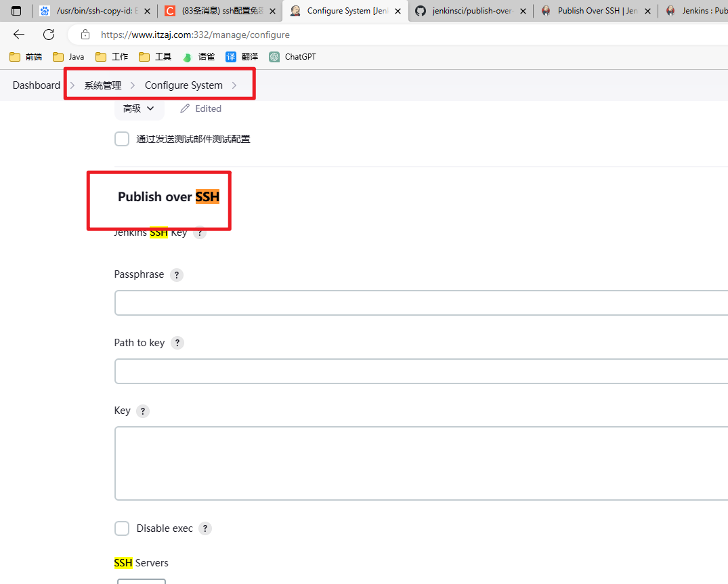This screenshot has height=584, width=728.
Task: Click into the Path to key field
Action: click(x=421, y=371)
